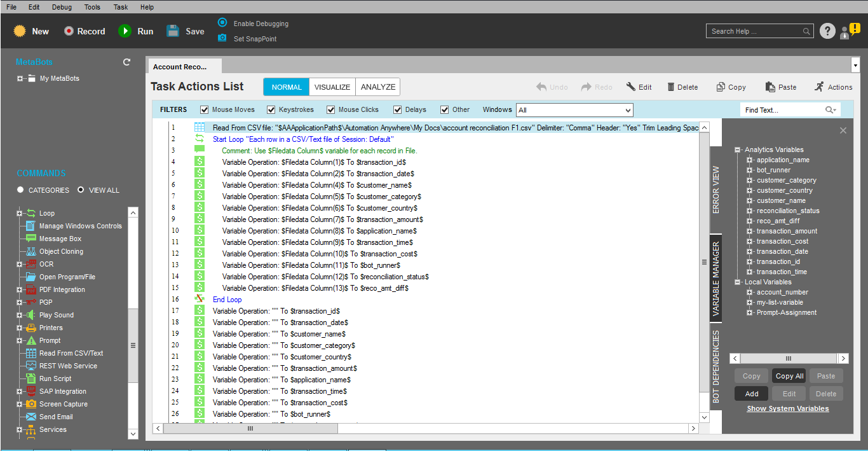Open the Debug menu
This screenshot has height=451, width=868.
62,7
